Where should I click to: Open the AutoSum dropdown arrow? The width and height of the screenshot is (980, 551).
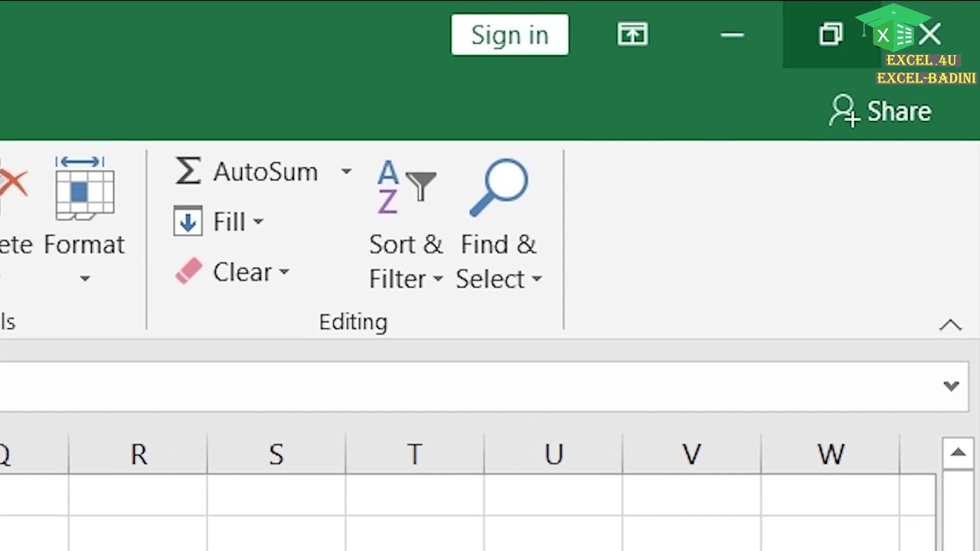[346, 171]
